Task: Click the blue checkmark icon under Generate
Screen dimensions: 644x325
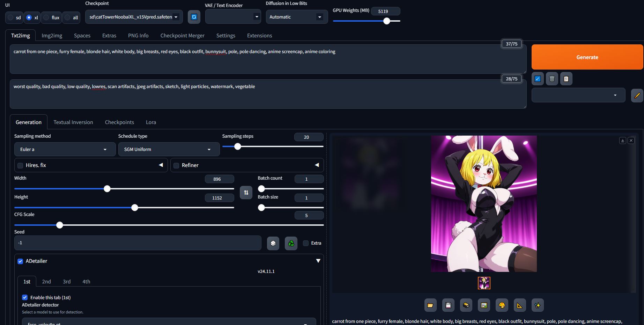Action: [538, 79]
